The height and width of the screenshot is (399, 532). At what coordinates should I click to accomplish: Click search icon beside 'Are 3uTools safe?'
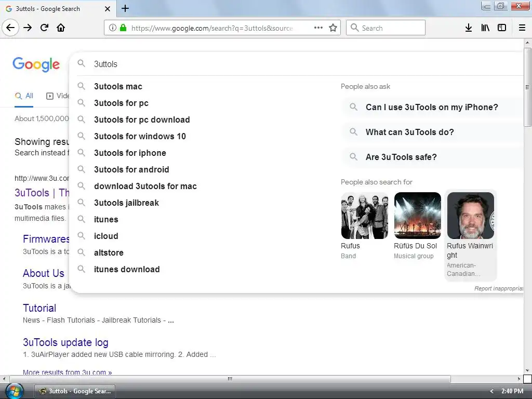coord(353,157)
